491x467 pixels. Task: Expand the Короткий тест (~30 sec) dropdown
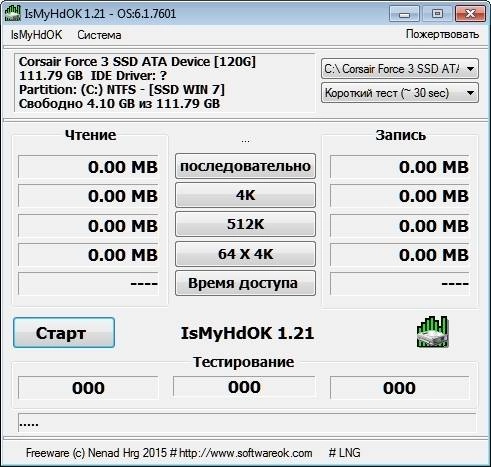tap(400, 93)
